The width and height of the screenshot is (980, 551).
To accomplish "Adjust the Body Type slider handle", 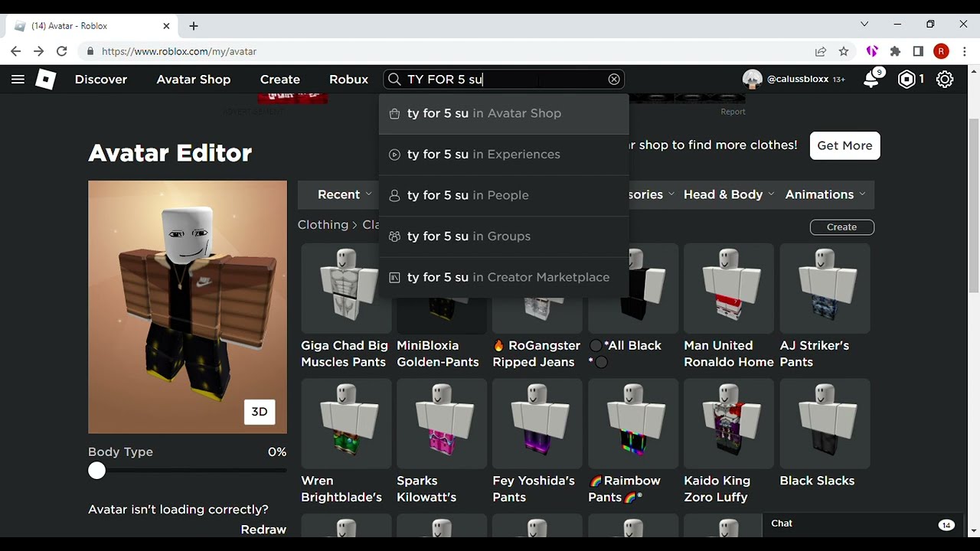I will tap(96, 471).
